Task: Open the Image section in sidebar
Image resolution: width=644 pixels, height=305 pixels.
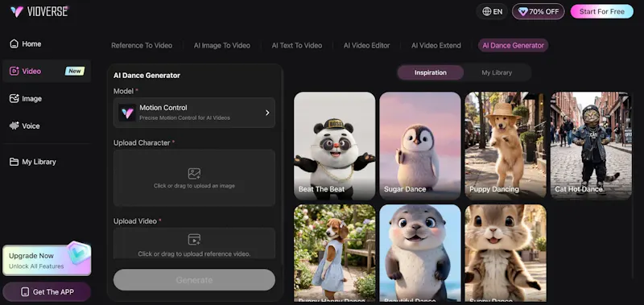Action: (x=47, y=98)
